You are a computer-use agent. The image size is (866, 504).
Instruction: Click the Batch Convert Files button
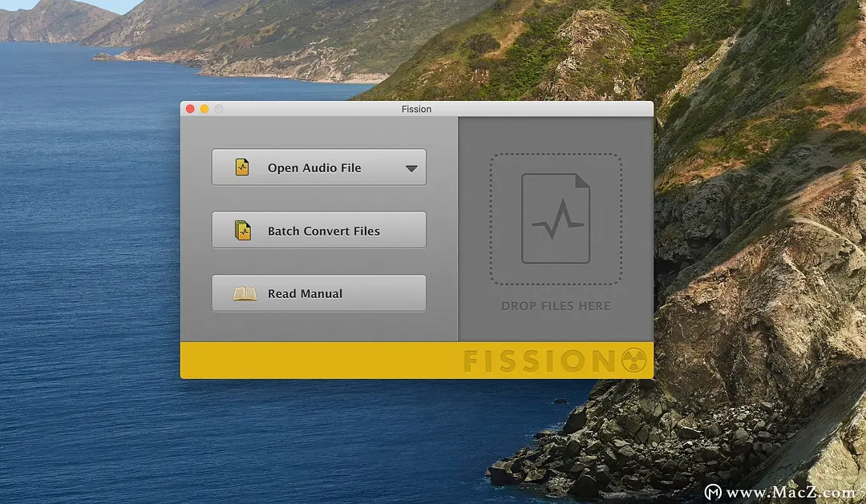coord(318,230)
